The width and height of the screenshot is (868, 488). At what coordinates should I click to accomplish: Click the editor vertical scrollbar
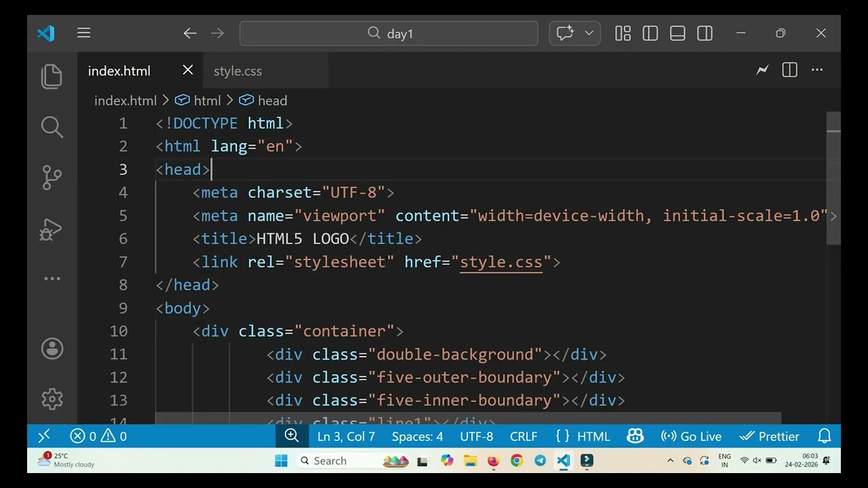[x=833, y=178]
